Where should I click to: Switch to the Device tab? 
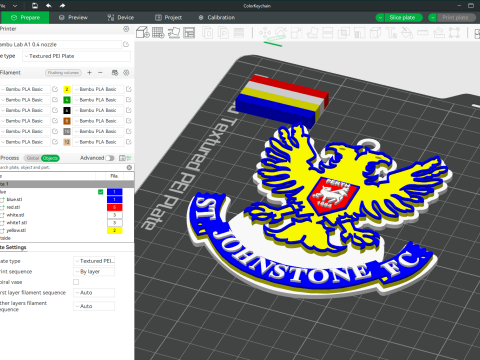pyautogui.click(x=120, y=18)
